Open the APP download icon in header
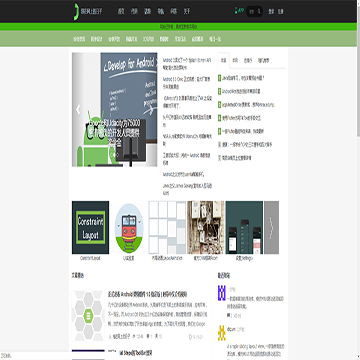The height and width of the screenshot is (360, 360). [239, 11]
